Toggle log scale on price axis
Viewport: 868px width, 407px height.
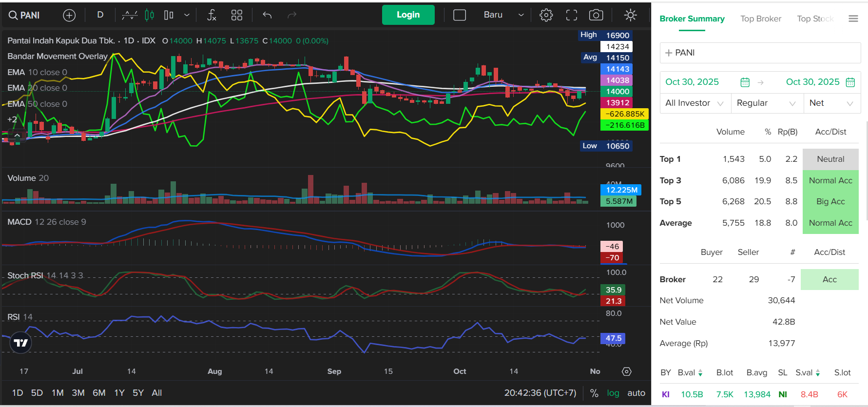(x=613, y=393)
